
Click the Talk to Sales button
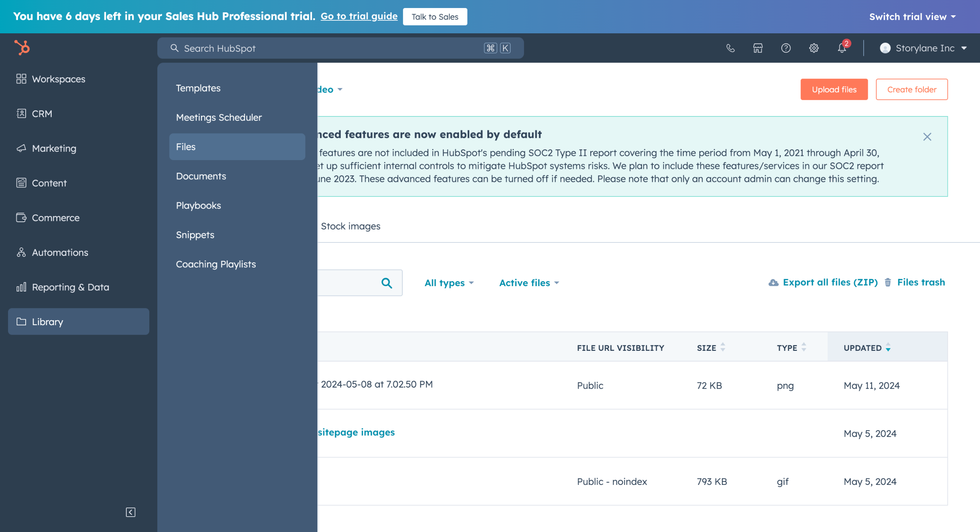tap(435, 17)
